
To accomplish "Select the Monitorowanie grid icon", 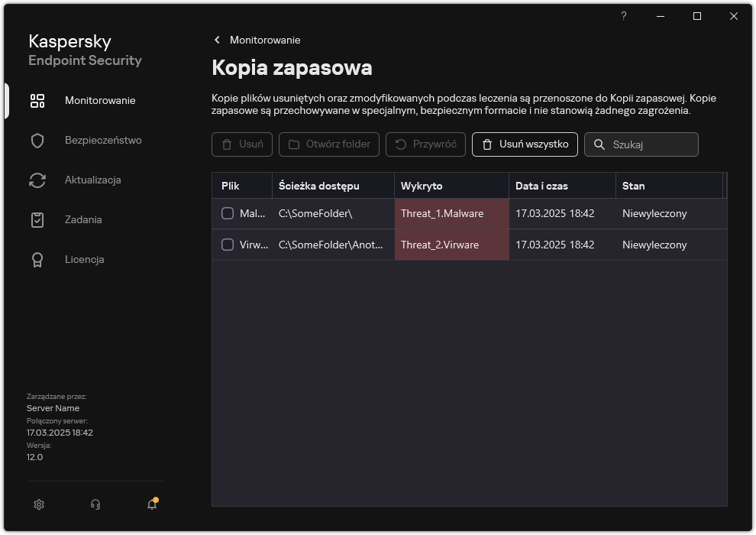I will click(x=37, y=100).
